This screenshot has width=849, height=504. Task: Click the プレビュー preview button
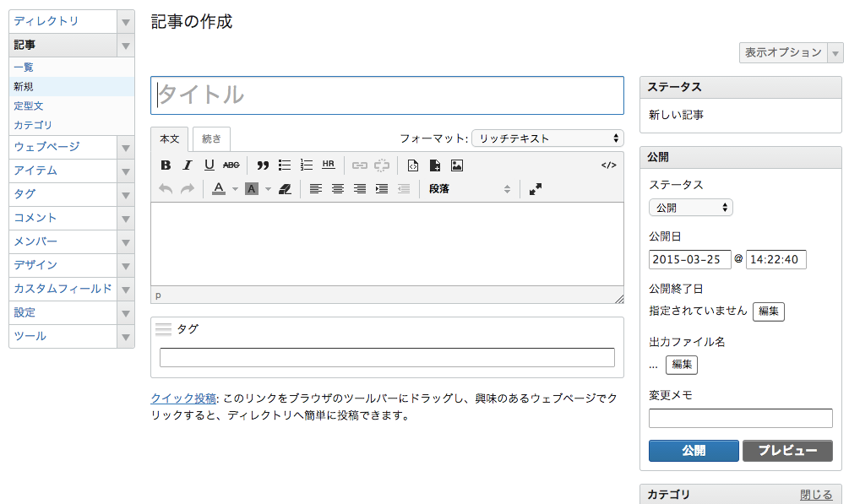[x=787, y=451]
